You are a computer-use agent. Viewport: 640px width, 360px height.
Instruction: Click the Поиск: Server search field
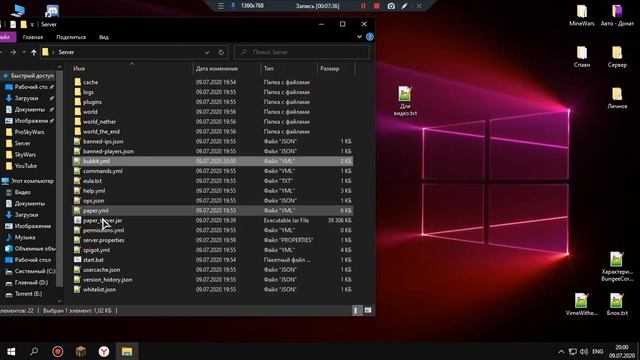302,52
